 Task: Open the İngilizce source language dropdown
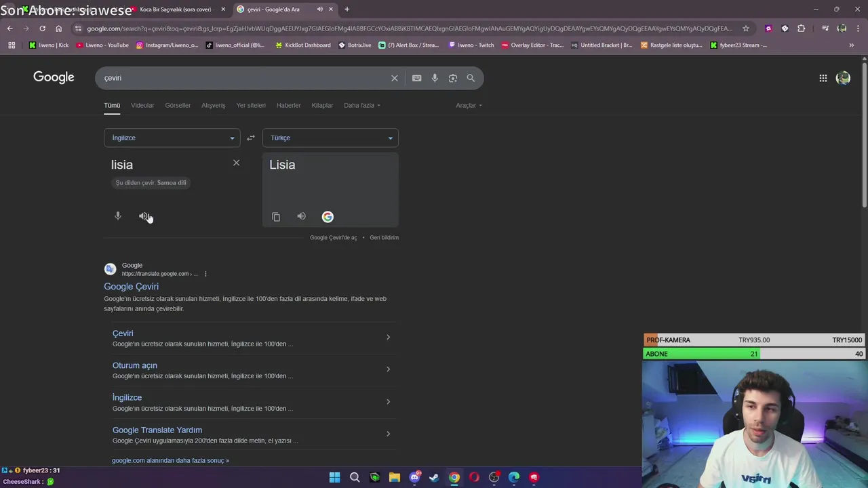click(172, 138)
